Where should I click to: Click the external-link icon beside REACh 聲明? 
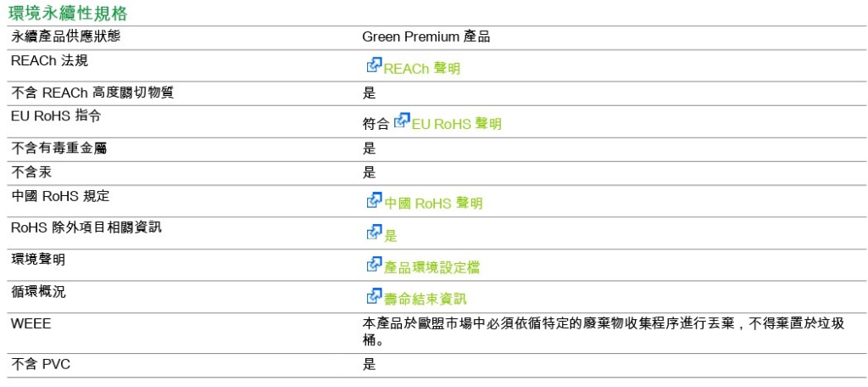pos(374,64)
